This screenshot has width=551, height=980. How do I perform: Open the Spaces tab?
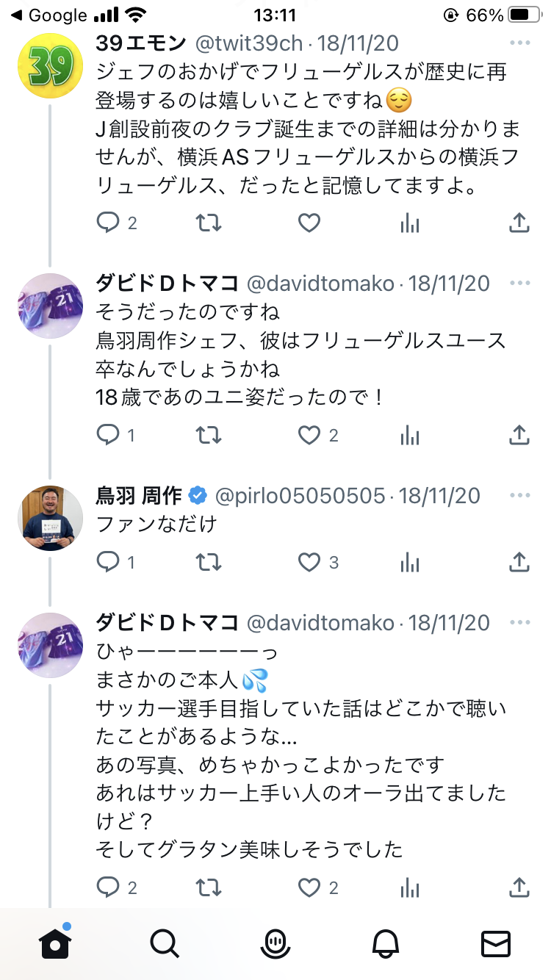coord(275,943)
